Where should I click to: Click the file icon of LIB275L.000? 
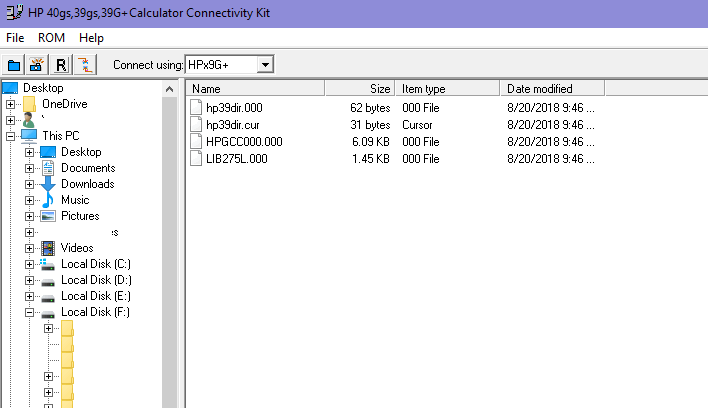(196, 158)
